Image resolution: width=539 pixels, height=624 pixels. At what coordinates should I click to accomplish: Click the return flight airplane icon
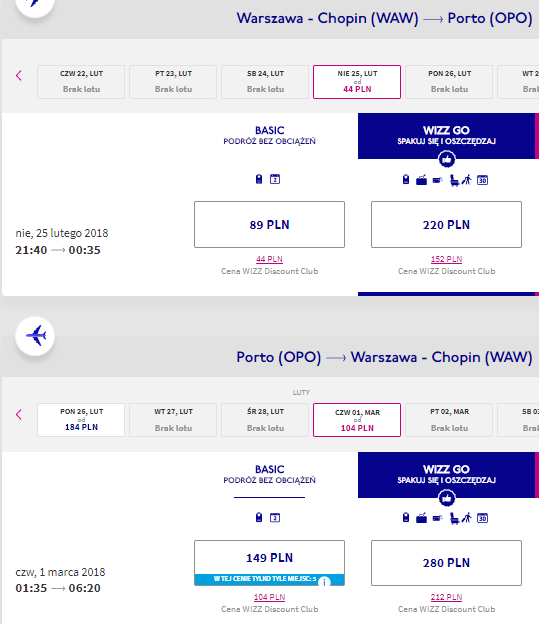(x=35, y=336)
